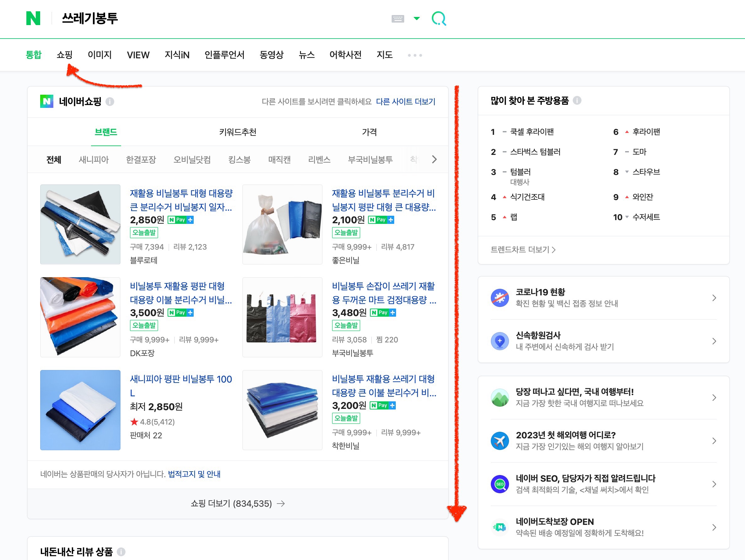Filter by brand 리벤스
Screen dimensions: 745x560
(319, 160)
